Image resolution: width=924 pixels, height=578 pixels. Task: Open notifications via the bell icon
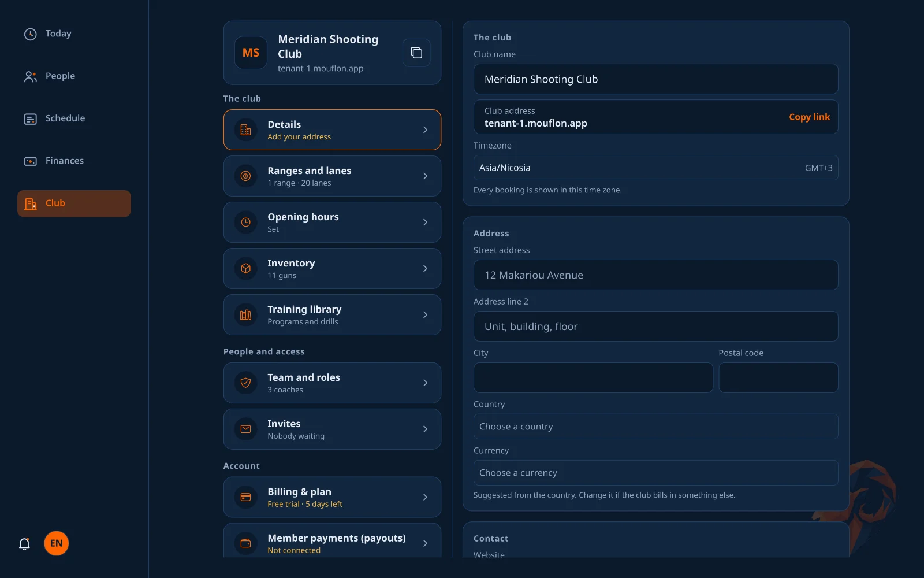24,544
